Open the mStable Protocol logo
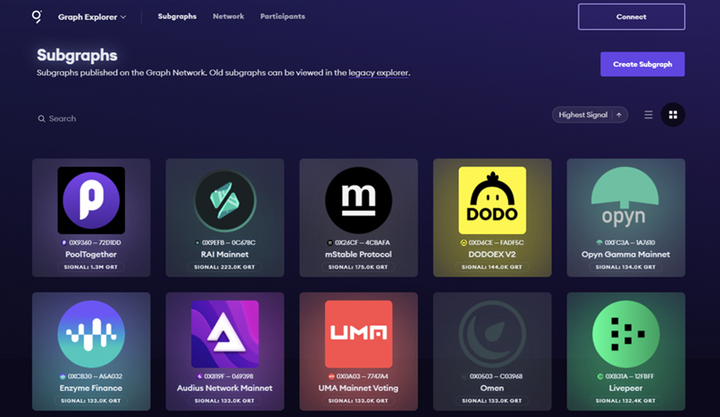Screen dimensions: 720x417 [x=359, y=200]
